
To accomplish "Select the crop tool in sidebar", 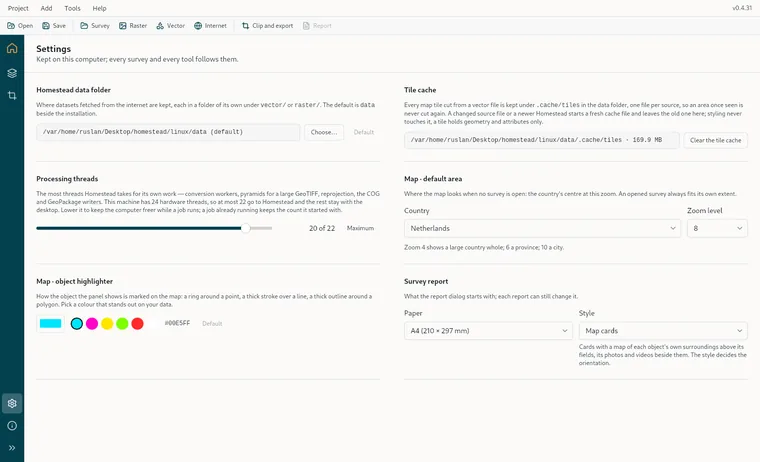I will [x=12, y=96].
